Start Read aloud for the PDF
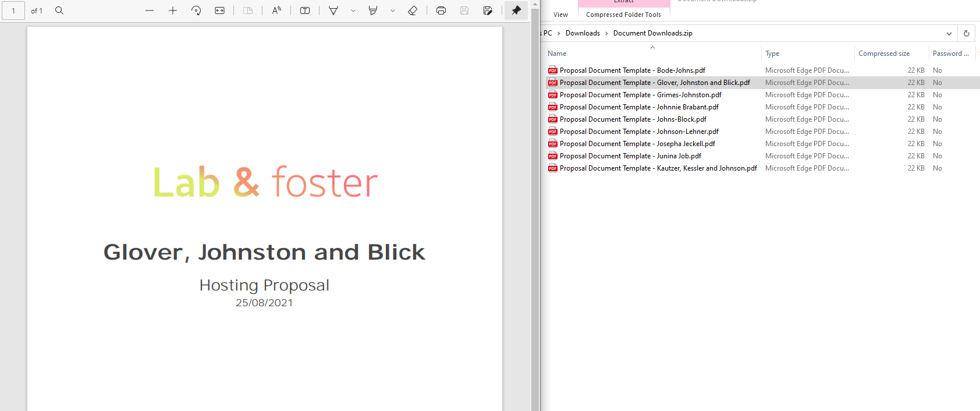This screenshot has width=980, height=411. click(x=276, y=10)
